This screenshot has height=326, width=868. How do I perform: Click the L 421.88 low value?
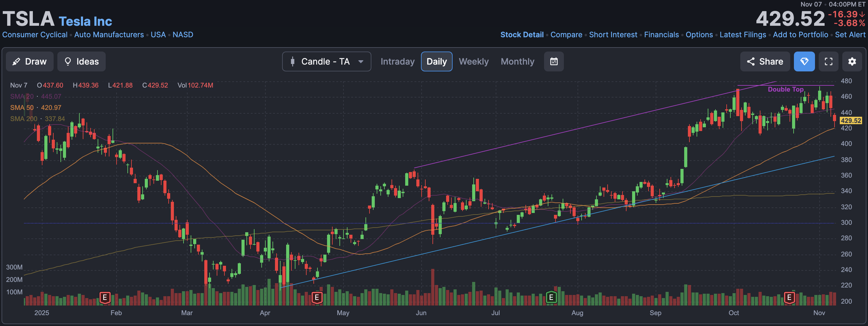pyautogui.click(x=120, y=85)
